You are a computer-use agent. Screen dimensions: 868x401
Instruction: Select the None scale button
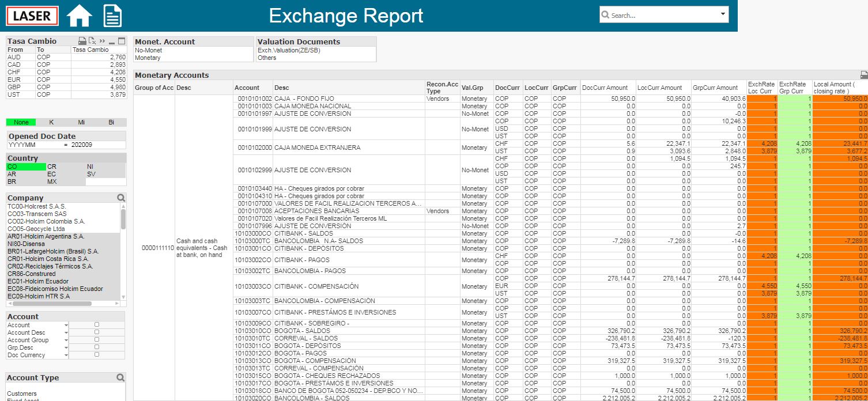21,122
